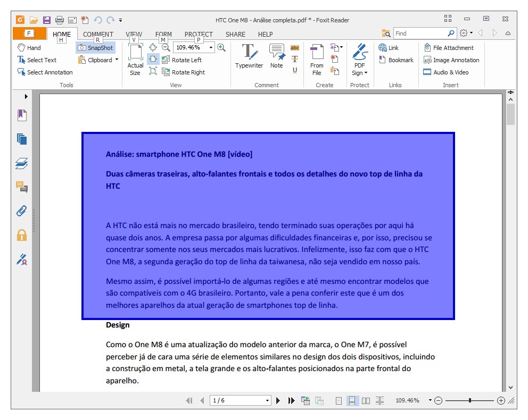The width and height of the screenshot is (528, 420).
Task: Switch to the COMMENT tab
Action: click(x=98, y=35)
